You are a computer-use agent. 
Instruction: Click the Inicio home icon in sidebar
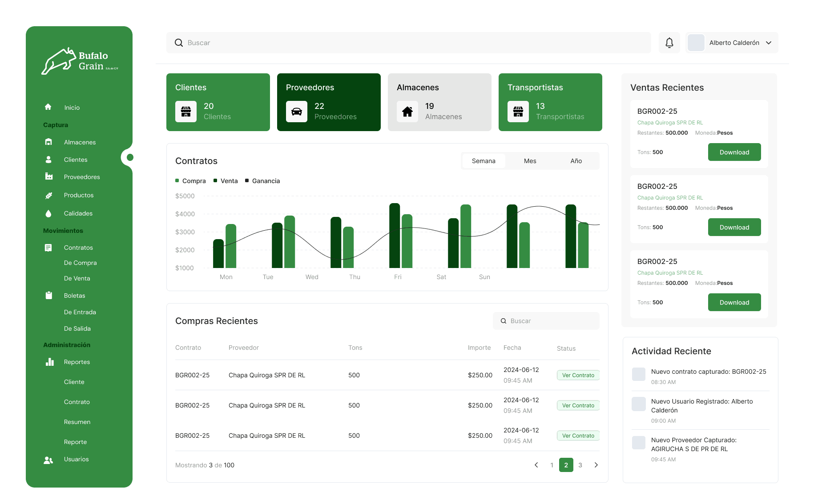(48, 107)
